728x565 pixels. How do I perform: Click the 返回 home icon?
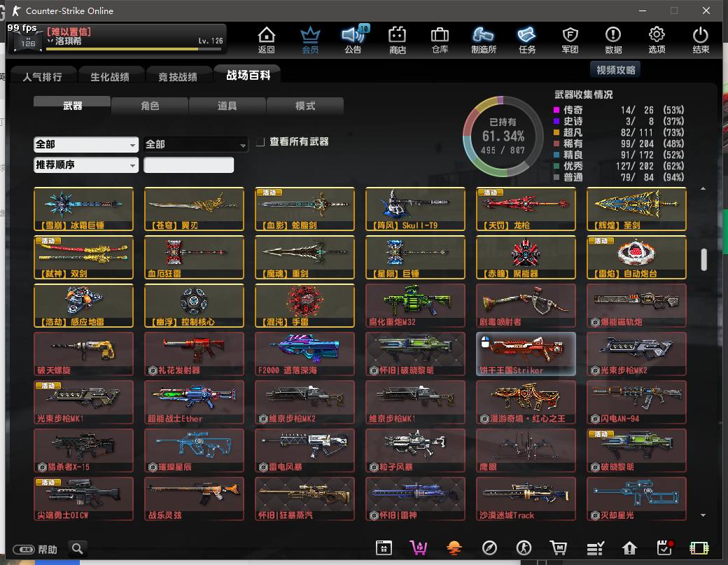pyautogui.click(x=267, y=40)
